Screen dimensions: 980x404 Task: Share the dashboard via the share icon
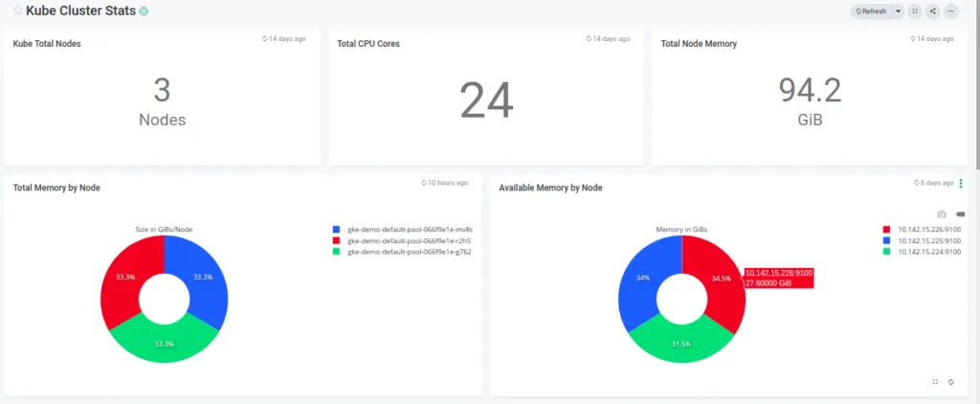click(933, 11)
